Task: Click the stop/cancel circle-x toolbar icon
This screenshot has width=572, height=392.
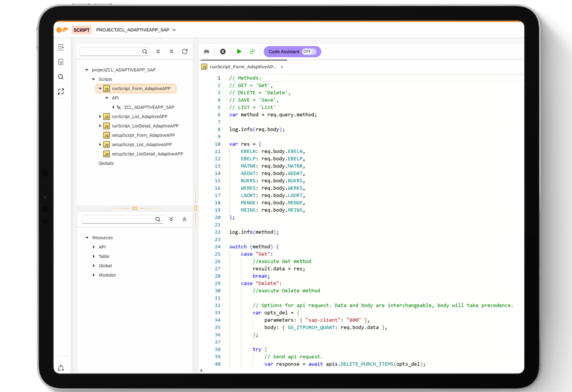Action: [x=223, y=51]
